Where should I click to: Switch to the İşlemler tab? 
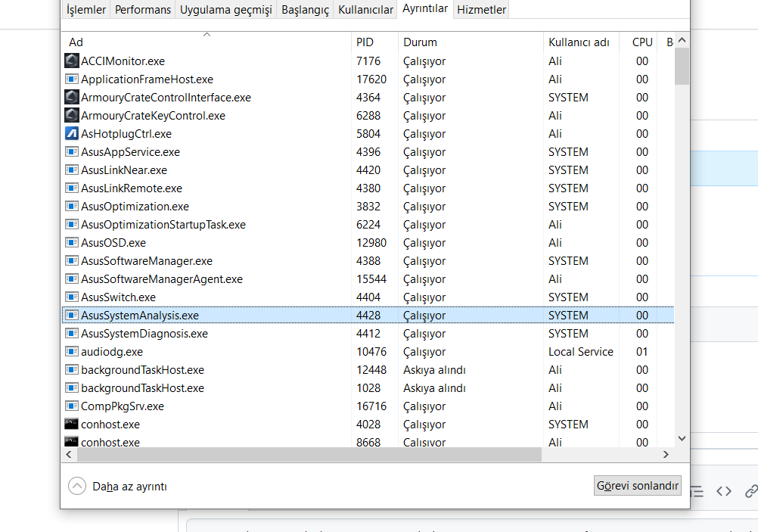click(85, 9)
